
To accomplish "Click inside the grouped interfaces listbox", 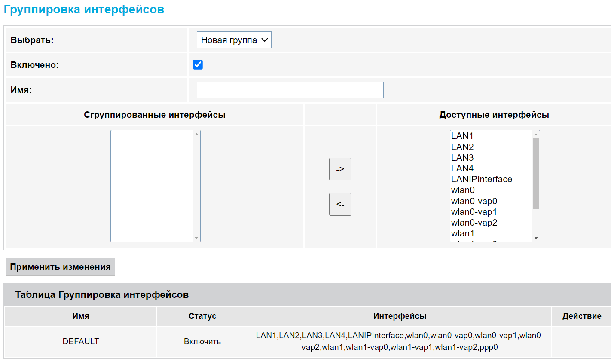I will point(153,186).
